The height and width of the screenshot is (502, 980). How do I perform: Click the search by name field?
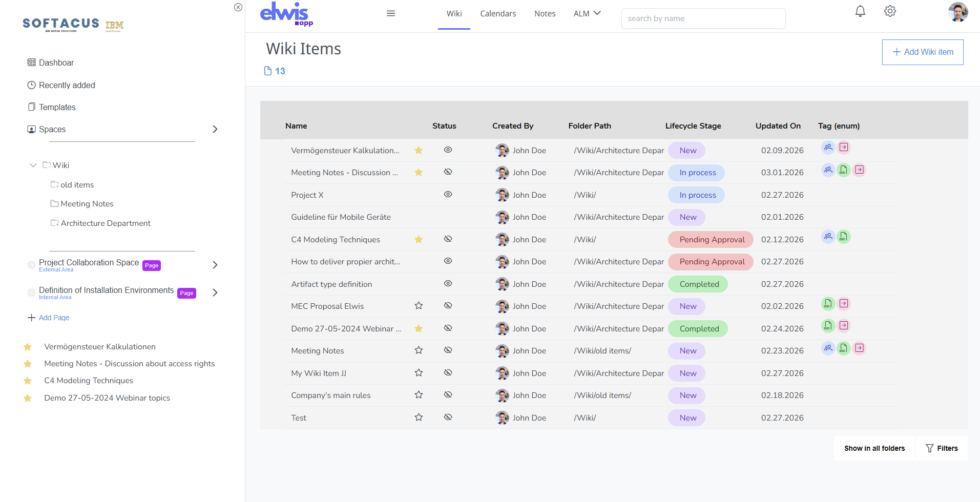point(703,18)
